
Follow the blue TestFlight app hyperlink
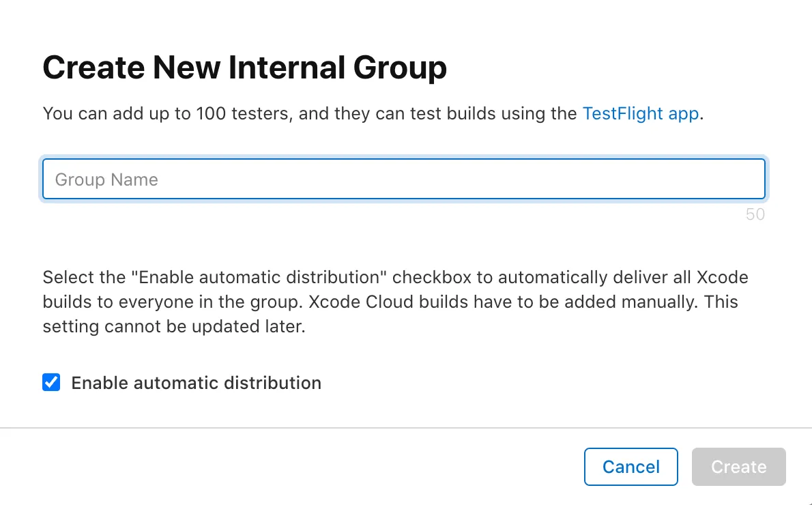pos(640,113)
